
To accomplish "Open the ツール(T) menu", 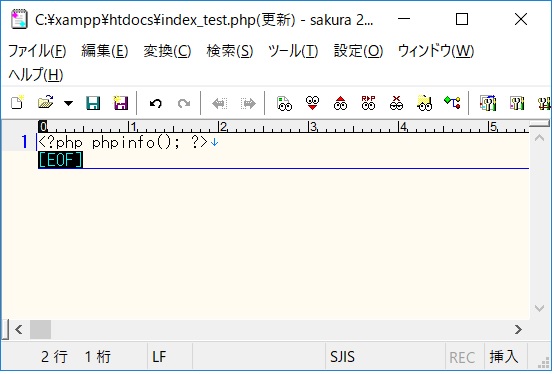I will [293, 51].
